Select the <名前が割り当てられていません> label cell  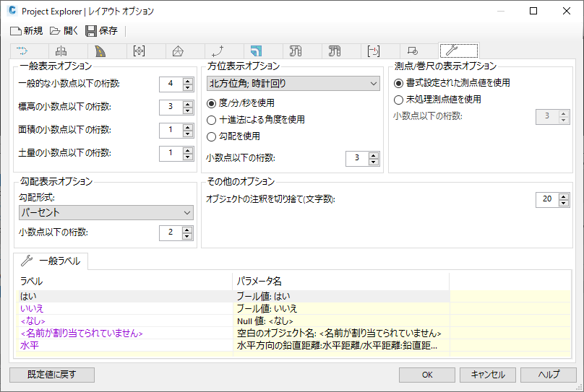[x=125, y=334]
